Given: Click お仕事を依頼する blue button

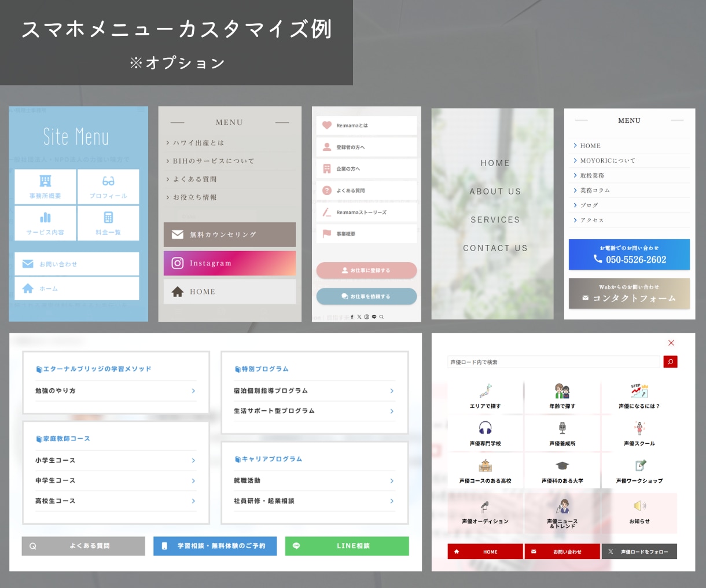Looking at the screenshot, I should pos(366,296).
